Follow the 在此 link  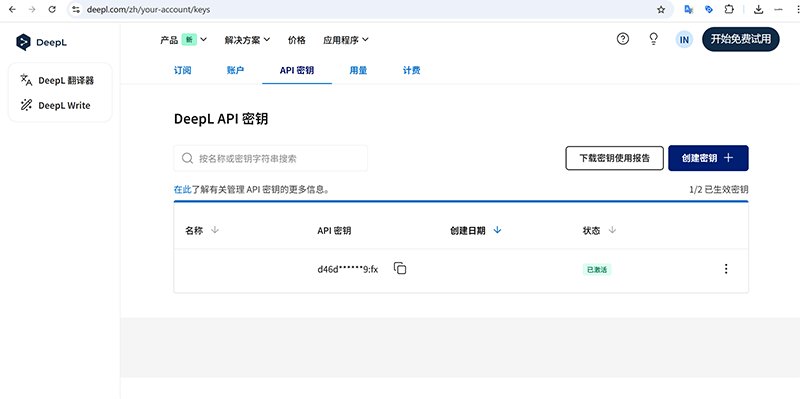pyautogui.click(x=182, y=190)
